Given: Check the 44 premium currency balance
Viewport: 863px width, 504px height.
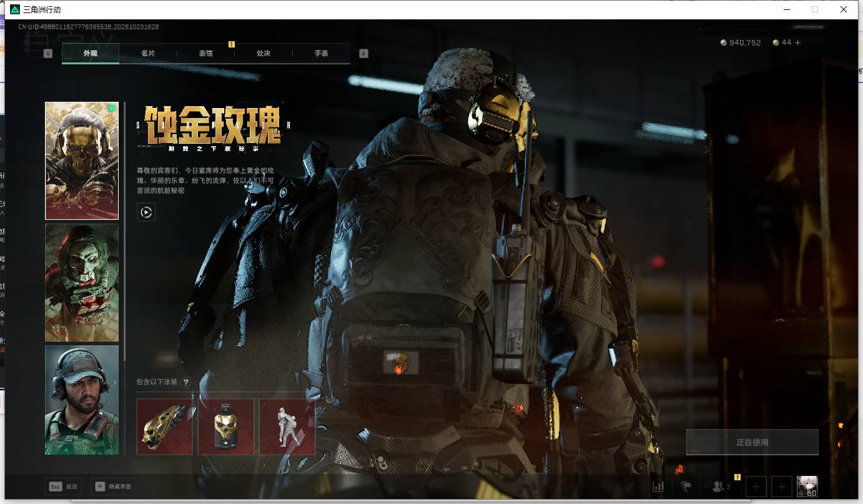Looking at the screenshot, I should coord(782,42).
